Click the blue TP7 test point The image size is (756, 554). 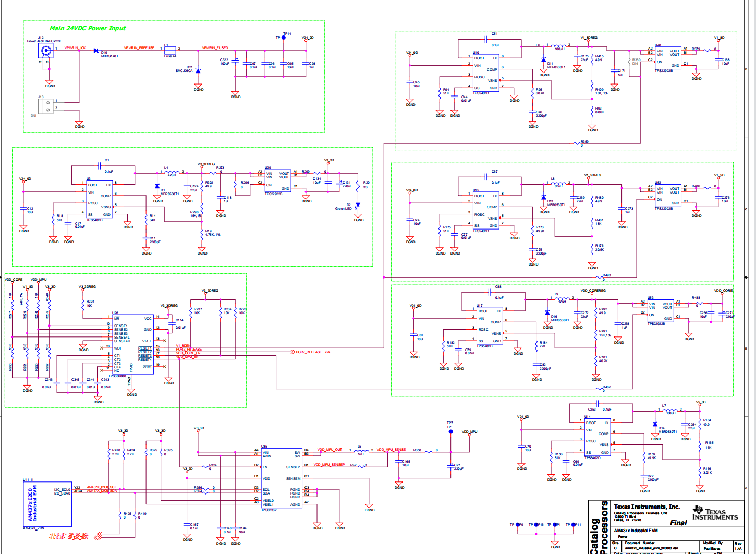pyautogui.click(x=451, y=432)
